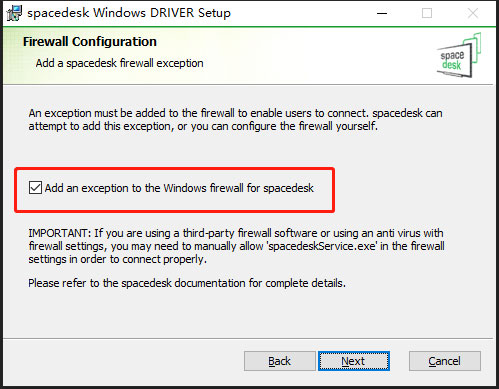Click the IMPORTANT third-party firewall notice
This screenshot has height=389, width=499.
236,246
